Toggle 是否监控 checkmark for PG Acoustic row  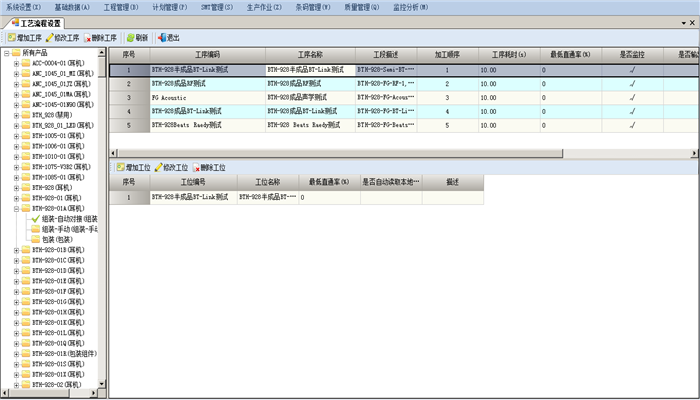coord(632,98)
